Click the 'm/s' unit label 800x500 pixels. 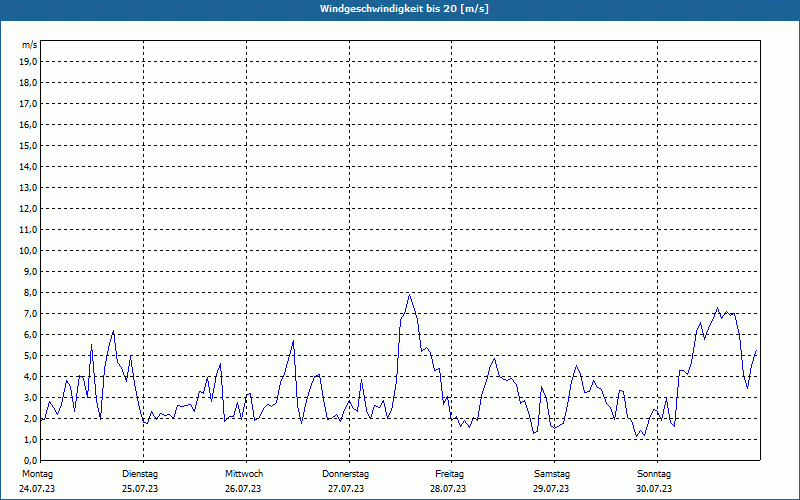coord(30,45)
